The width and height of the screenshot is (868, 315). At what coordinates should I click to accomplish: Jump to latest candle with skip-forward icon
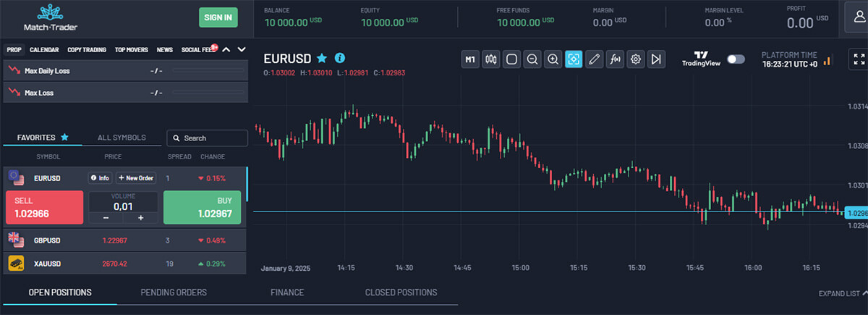click(x=656, y=59)
